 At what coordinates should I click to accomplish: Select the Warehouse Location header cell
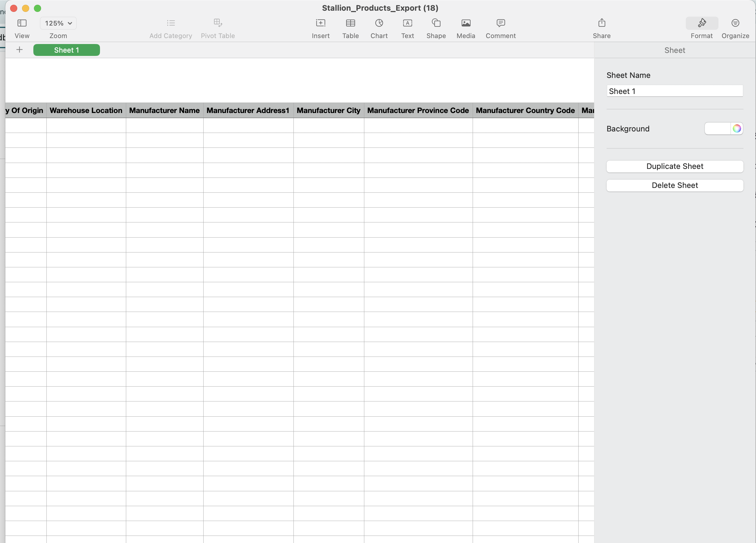(x=86, y=110)
